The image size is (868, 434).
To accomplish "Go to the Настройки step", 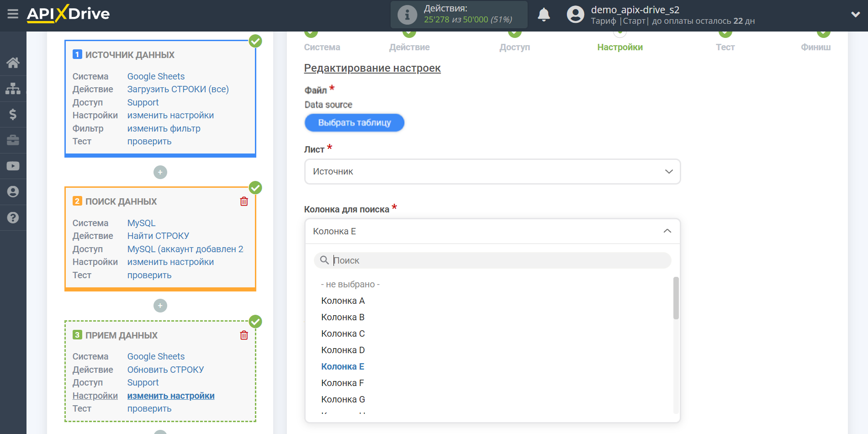I will [x=620, y=47].
